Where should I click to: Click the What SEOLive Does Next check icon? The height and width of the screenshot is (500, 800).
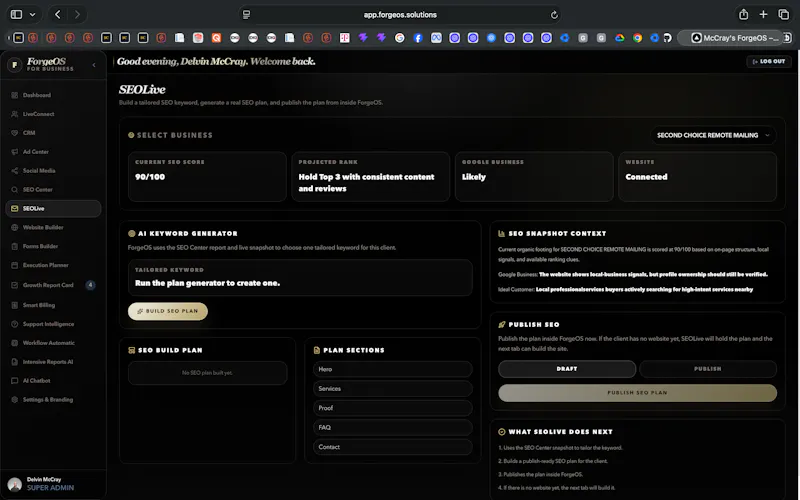[x=502, y=431]
